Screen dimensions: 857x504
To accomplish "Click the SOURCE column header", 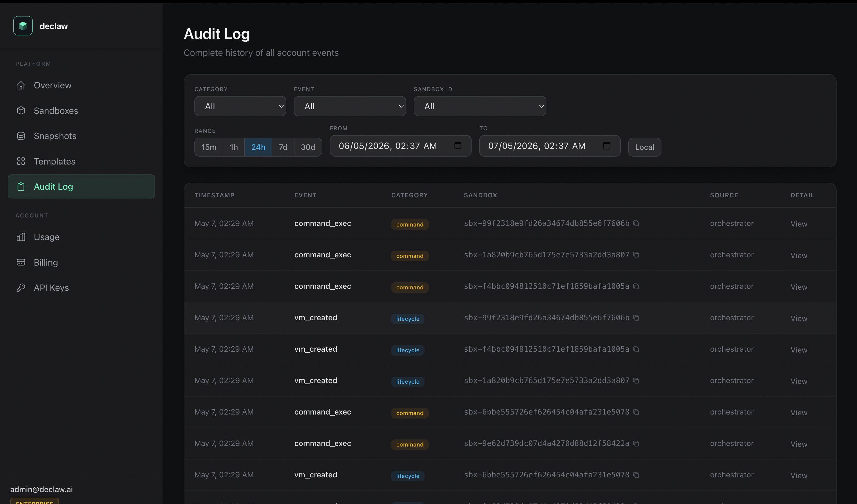I will (x=724, y=195).
